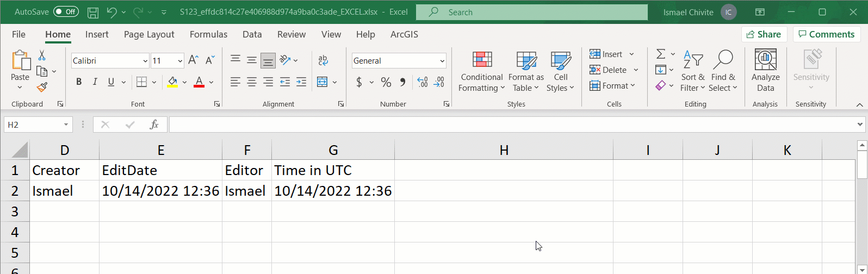868x274 pixels.
Task: Open the General number format dropdown
Action: pyautogui.click(x=442, y=61)
